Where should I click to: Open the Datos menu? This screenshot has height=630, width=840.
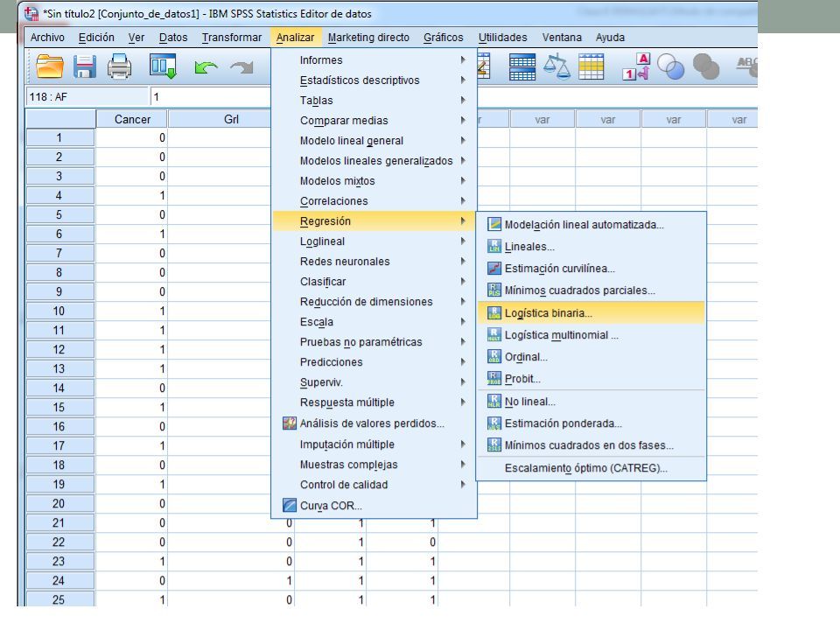tap(173, 38)
